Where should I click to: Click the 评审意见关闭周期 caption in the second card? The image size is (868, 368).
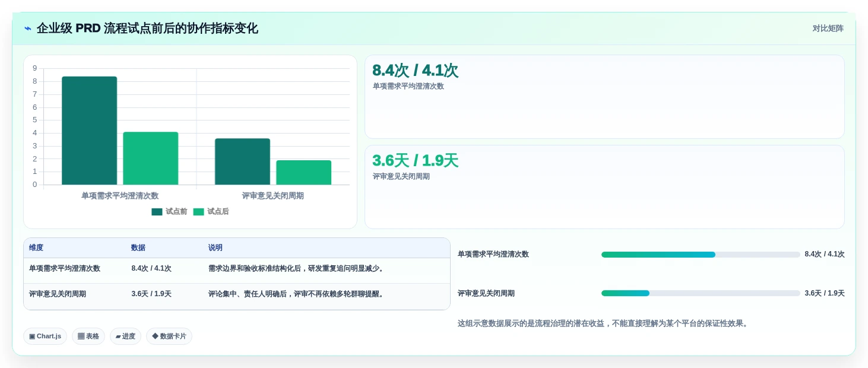pyautogui.click(x=401, y=177)
